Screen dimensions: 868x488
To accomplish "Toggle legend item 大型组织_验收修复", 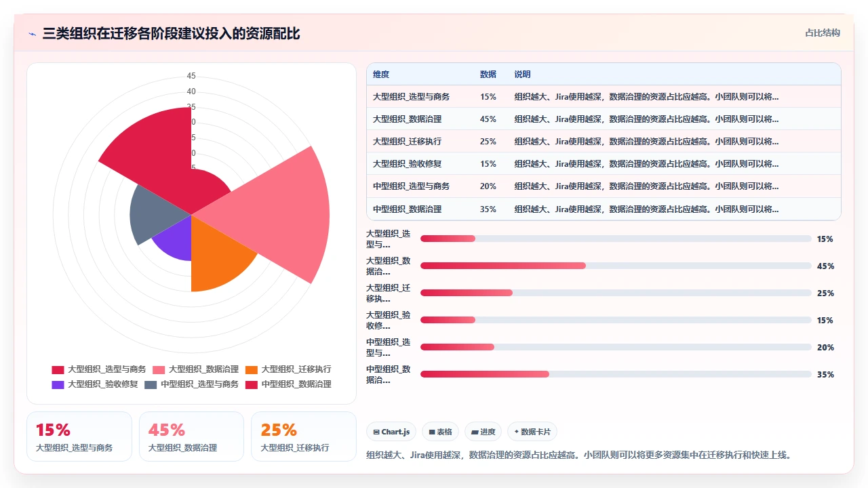I will coord(95,384).
